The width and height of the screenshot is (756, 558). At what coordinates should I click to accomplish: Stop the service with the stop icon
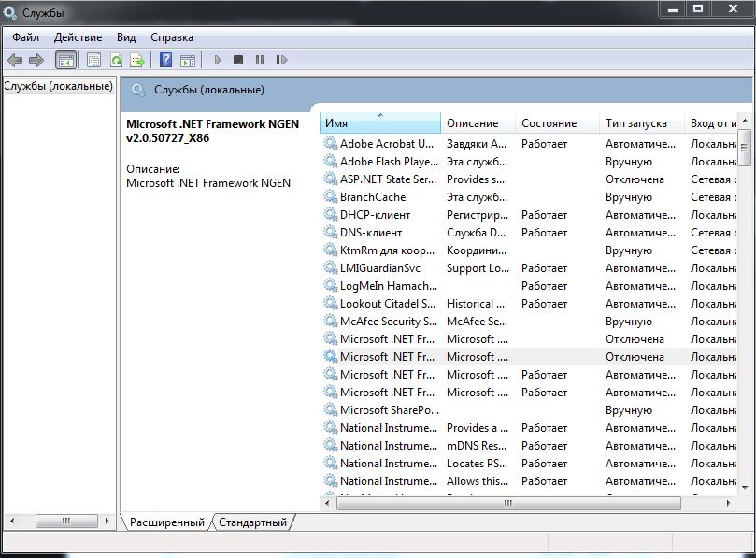pos(238,60)
